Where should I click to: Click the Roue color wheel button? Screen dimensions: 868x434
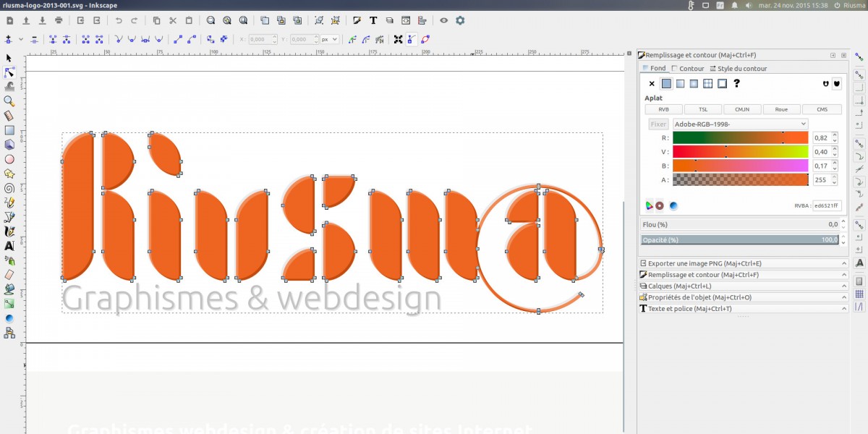pyautogui.click(x=781, y=109)
